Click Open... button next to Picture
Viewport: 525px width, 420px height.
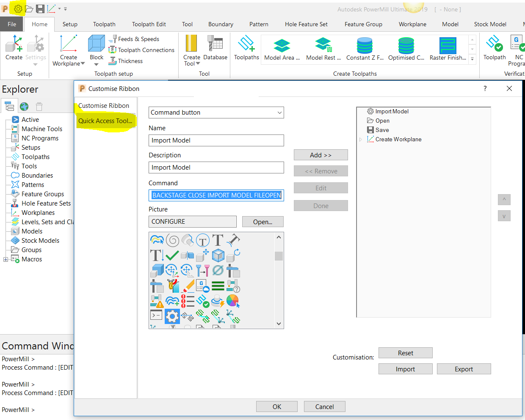click(x=263, y=222)
